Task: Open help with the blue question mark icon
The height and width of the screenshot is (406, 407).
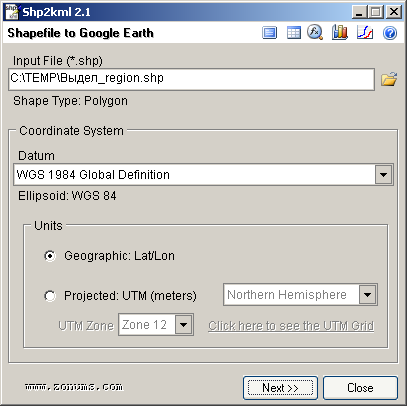Action: coord(390,33)
